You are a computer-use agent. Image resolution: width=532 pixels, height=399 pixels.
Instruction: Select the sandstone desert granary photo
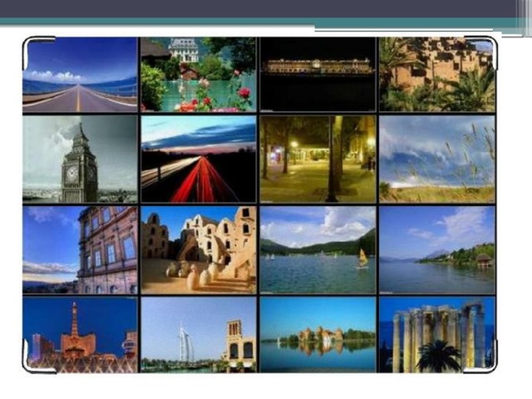199,250
